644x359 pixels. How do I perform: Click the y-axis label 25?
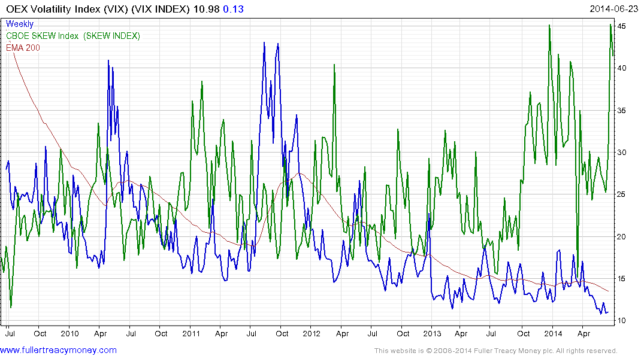click(621, 194)
